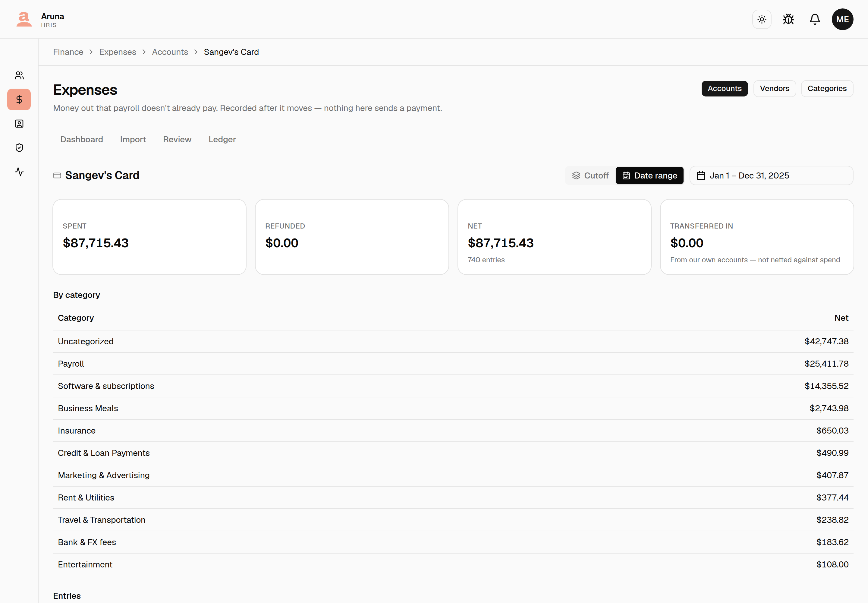Click the Sangev's Card breadcrumb item
Screen dimensions: 868x603
231,52
